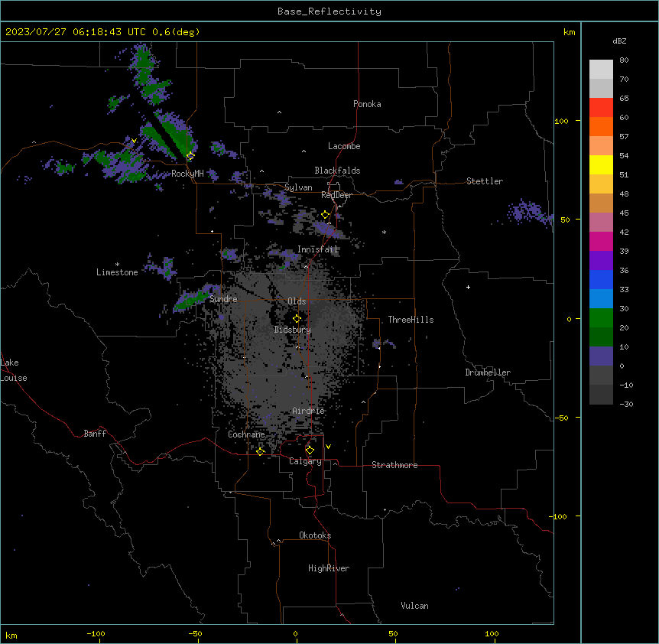Image resolution: width=659 pixels, height=644 pixels.
Task: Click the Cochrane town label
Action: tap(246, 434)
